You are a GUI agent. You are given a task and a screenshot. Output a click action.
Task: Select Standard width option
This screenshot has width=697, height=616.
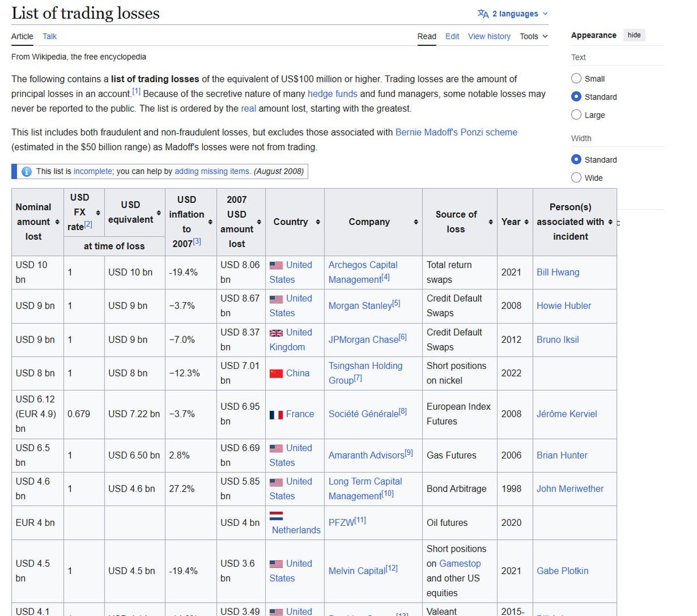coord(576,159)
